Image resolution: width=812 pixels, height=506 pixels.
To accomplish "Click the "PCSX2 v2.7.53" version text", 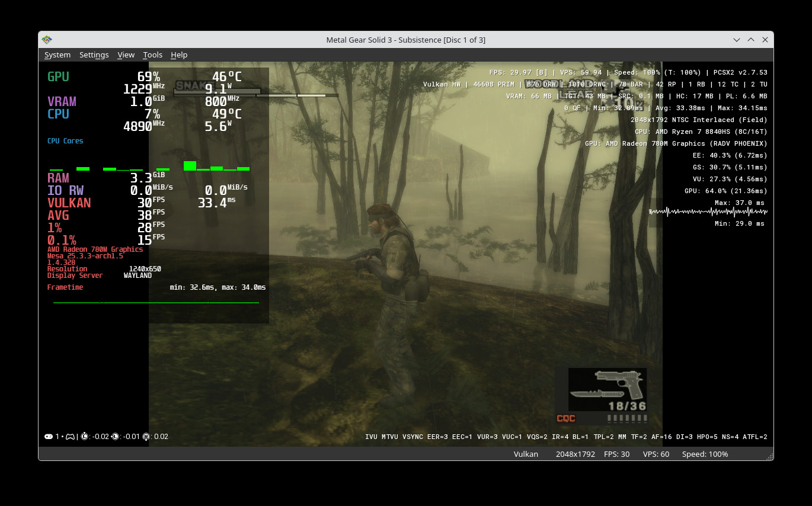I will 740,72.
